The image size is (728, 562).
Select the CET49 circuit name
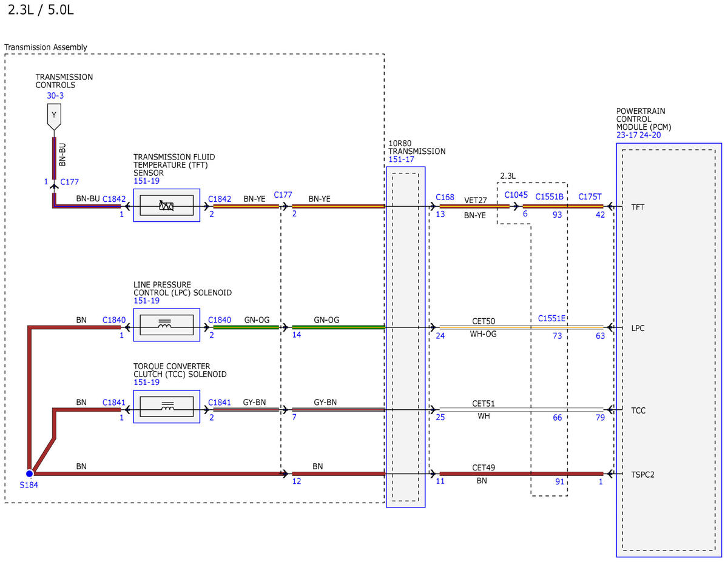click(484, 467)
